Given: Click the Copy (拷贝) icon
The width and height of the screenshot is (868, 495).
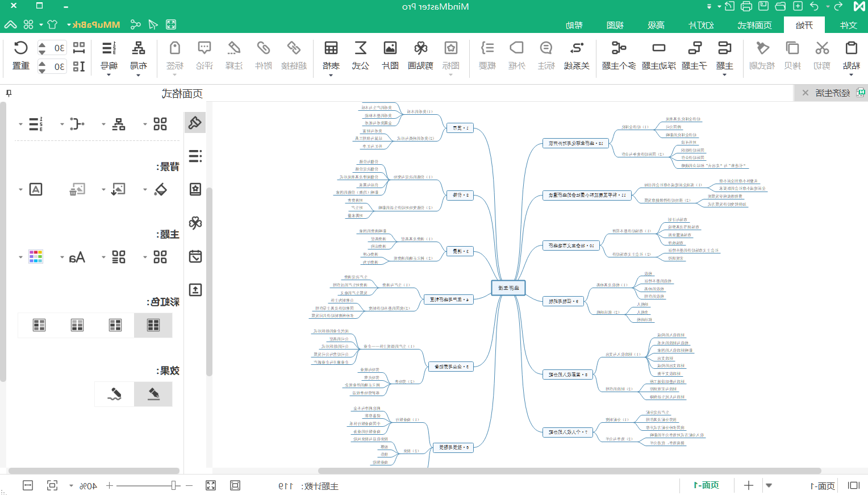Looking at the screenshot, I should tap(792, 48).
